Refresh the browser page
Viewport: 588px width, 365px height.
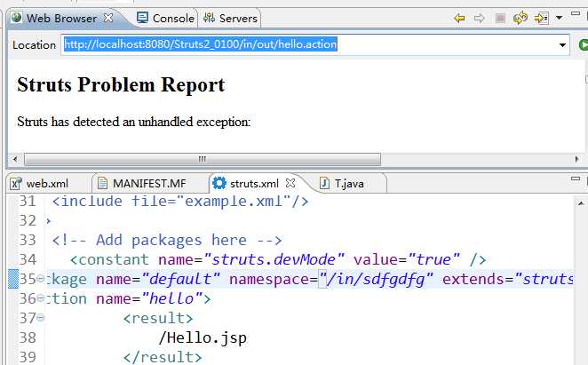[x=520, y=18]
